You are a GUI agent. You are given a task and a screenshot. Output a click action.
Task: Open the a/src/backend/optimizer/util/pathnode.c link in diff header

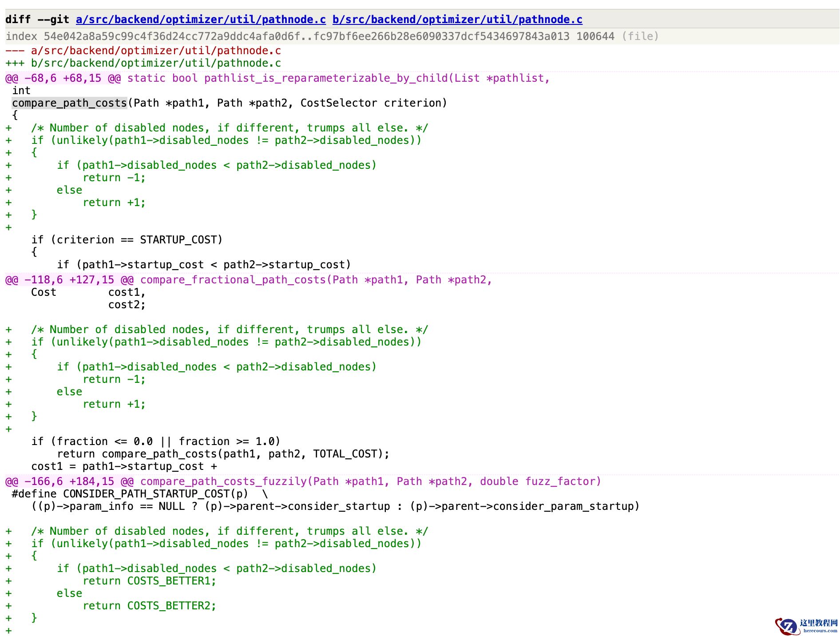coord(201,20)
